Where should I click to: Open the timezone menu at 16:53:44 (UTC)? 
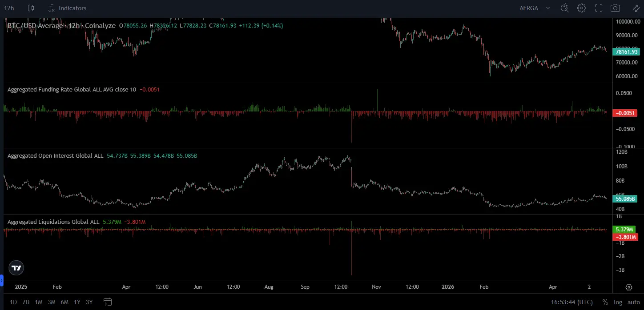pos(572,302)
